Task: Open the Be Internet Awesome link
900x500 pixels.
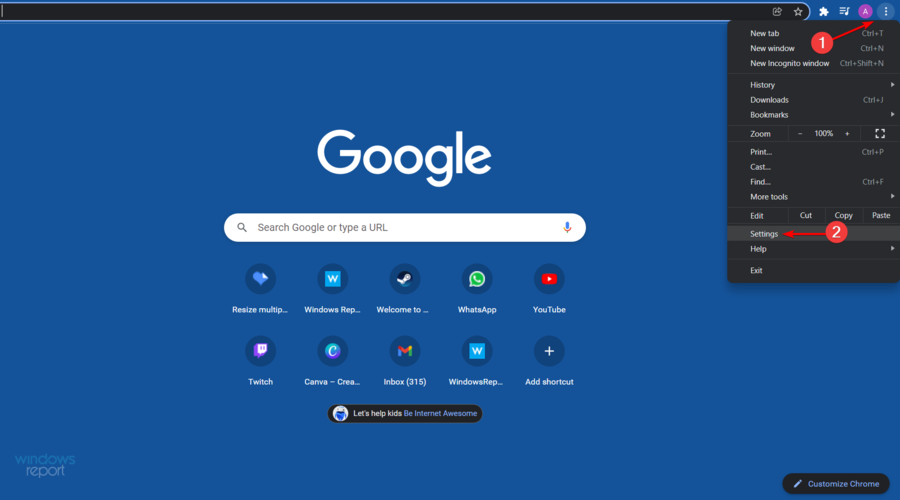Action: (x=440, y=413)
